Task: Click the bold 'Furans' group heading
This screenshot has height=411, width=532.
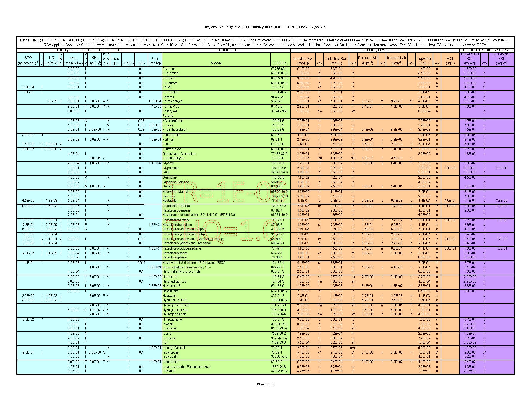Action: 168,116
